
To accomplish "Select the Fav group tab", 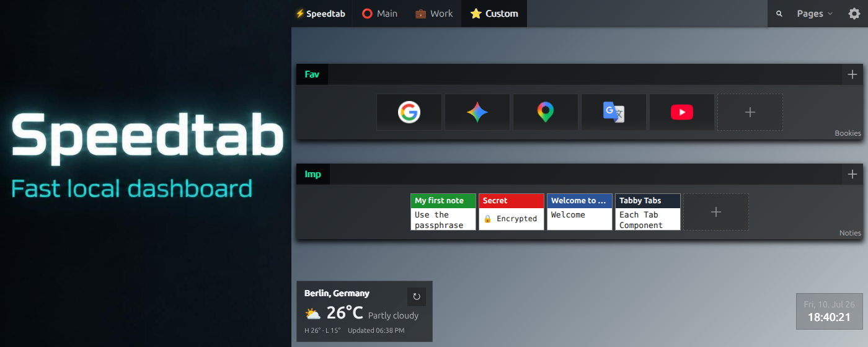I will [x=312, y=74].
